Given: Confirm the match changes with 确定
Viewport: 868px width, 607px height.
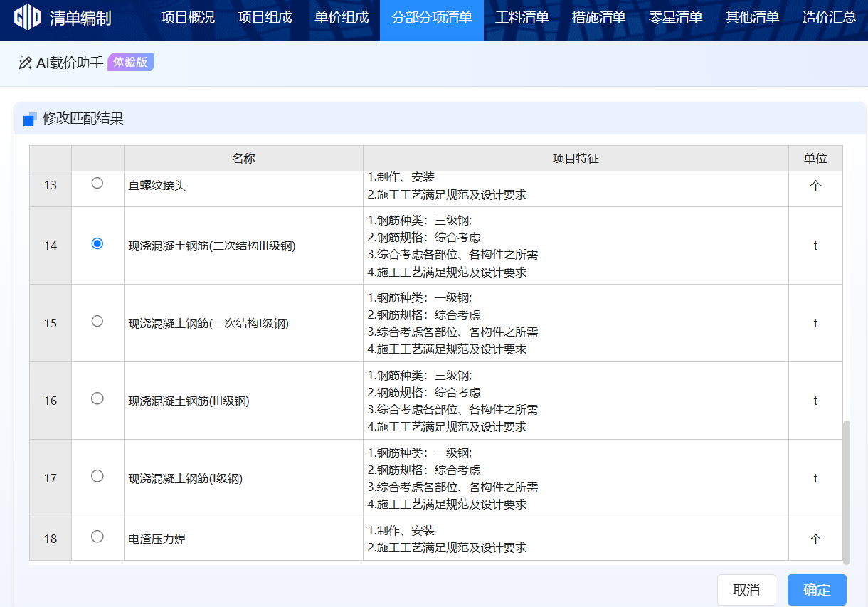Looking at the screenshot, I should [816, 589].
